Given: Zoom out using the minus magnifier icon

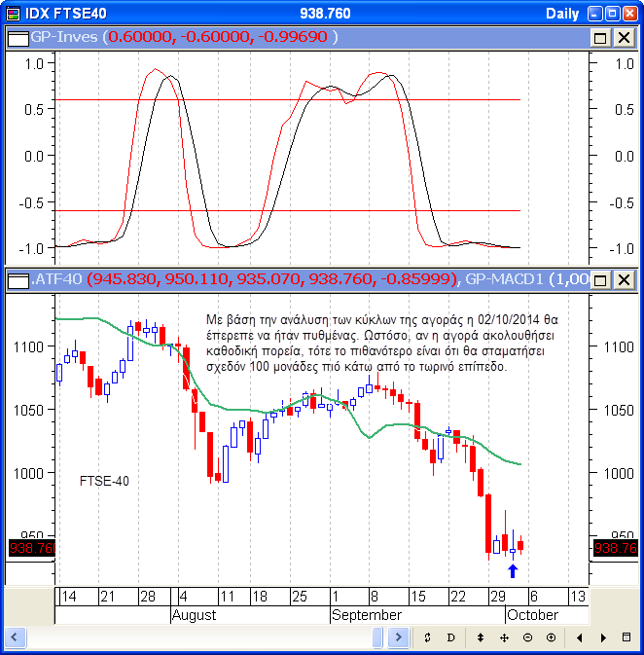Looking at the screenshot, I should tap(527, 637).
